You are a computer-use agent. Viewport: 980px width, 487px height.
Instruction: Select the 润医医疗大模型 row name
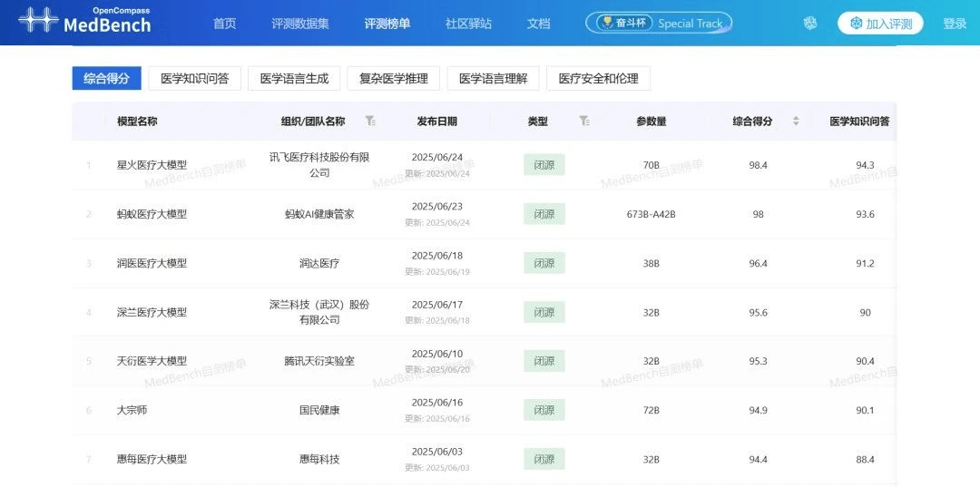tap(152, 264)
